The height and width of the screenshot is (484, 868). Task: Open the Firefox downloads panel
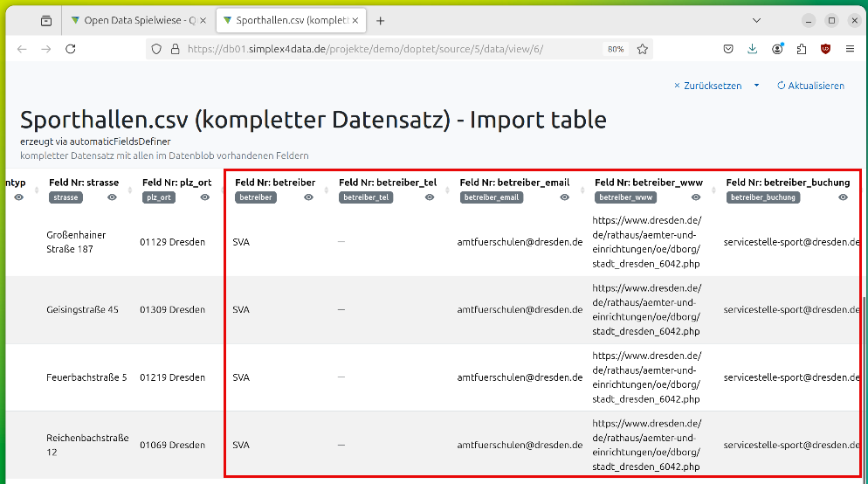point(753,49)
